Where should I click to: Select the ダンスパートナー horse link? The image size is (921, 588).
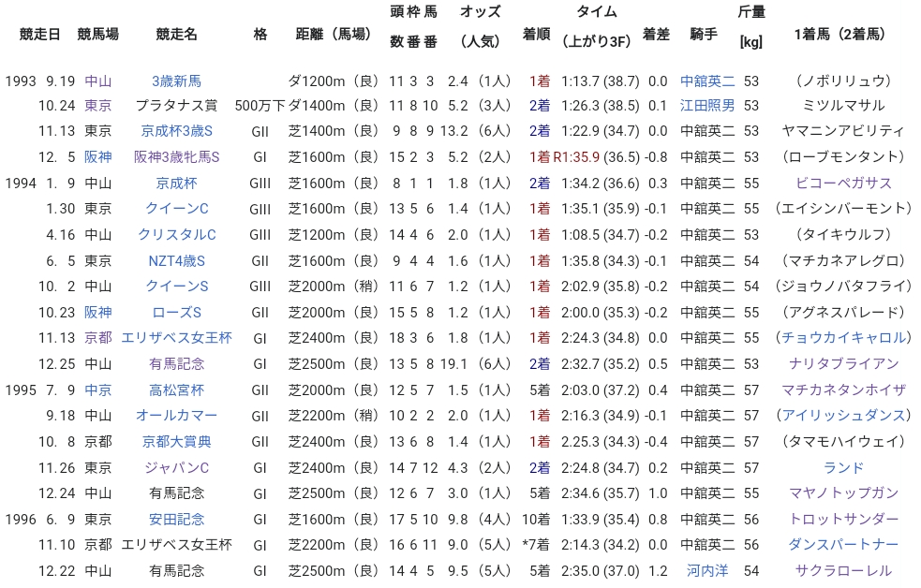[843, 544]
